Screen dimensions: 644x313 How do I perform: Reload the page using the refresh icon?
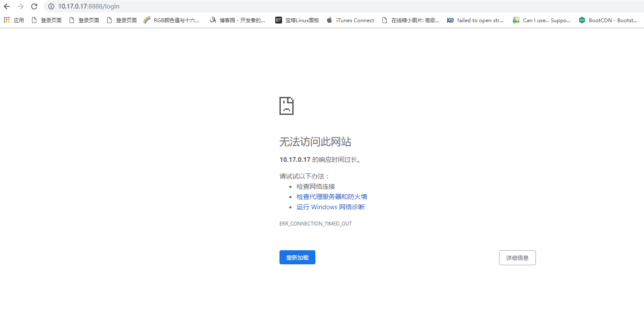[34, 6]
